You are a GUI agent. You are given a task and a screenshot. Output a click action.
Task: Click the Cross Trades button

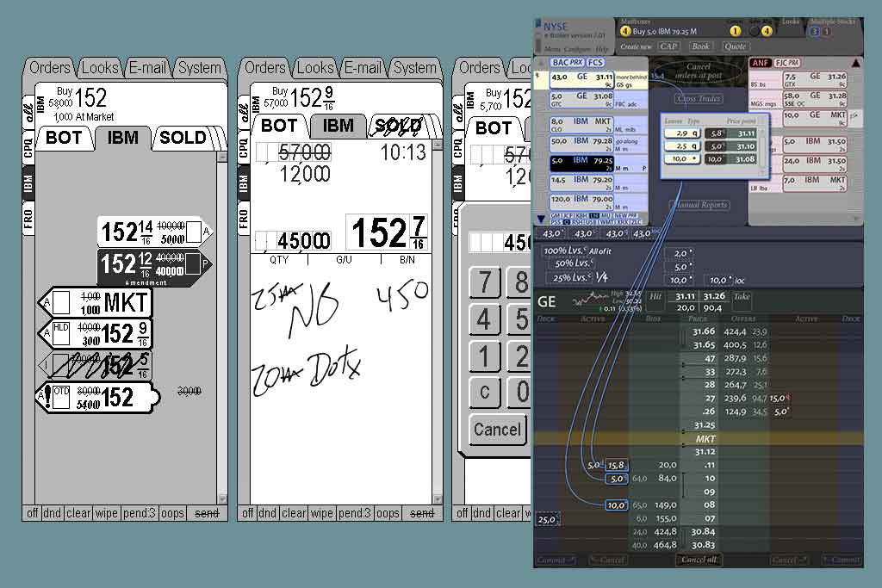[x=699, y=98]
